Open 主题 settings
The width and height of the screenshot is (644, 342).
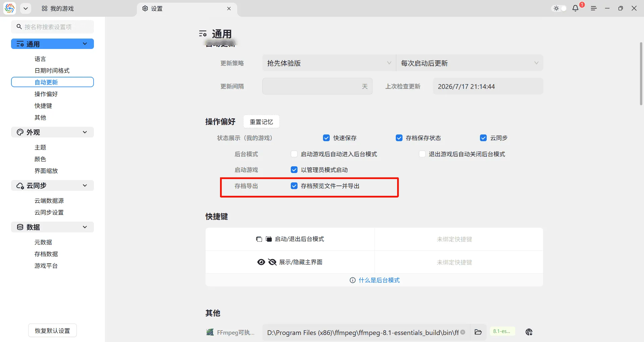click(x=40, y=147)
